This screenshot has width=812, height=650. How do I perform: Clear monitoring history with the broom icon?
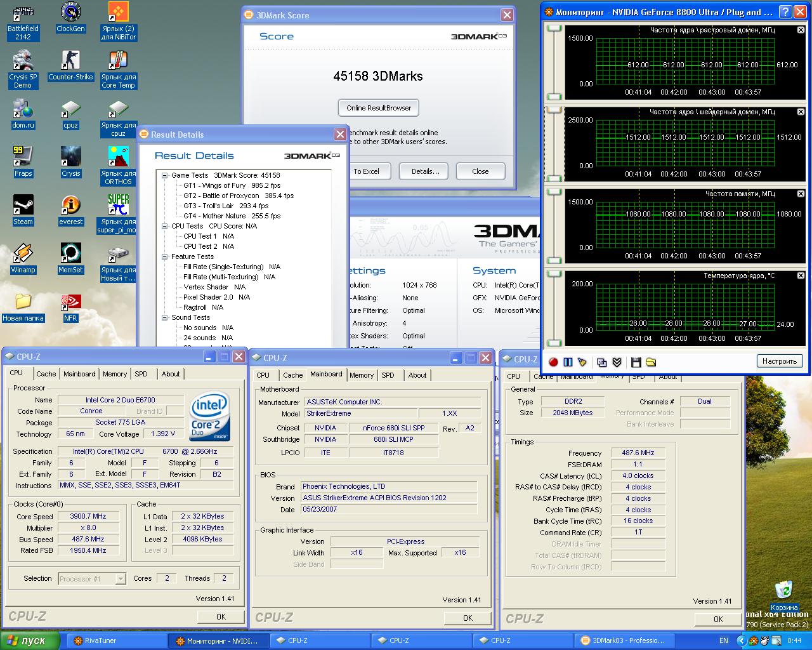[x=582, y=362]
